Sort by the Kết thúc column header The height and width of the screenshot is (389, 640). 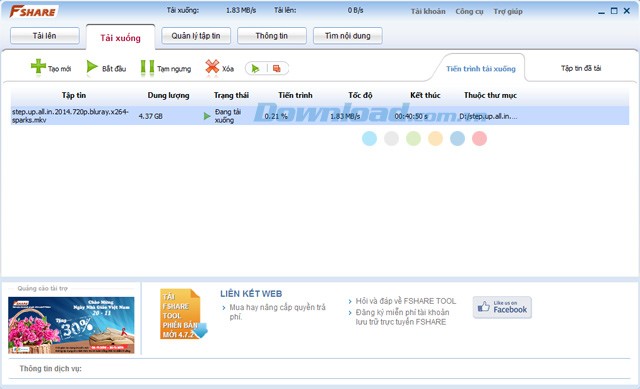[x=425, y=95]
